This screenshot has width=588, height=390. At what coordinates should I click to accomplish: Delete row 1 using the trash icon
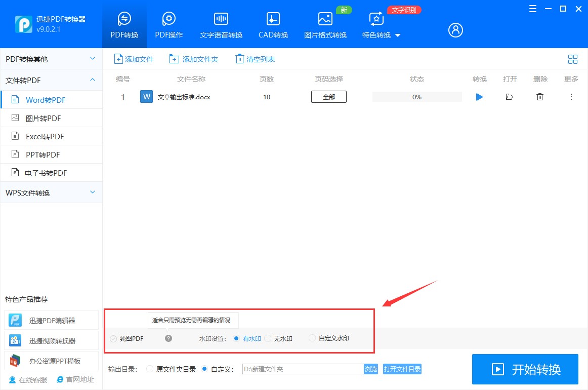tap(539, 97)
